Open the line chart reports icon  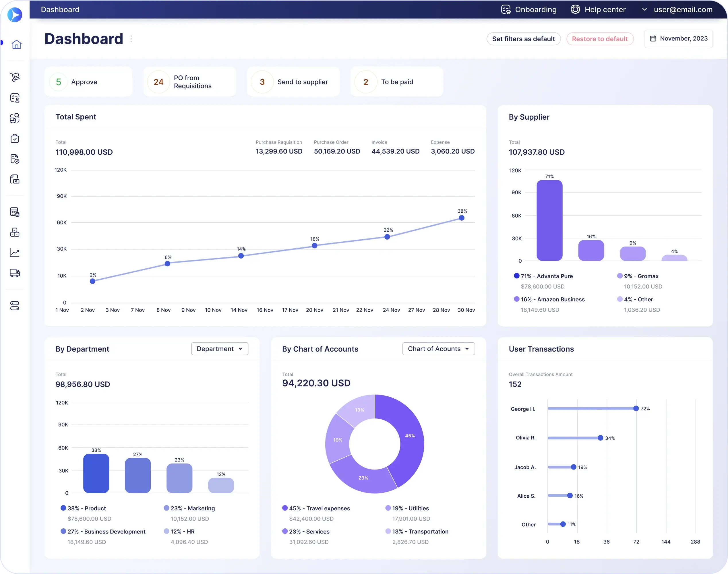(15, 252)
